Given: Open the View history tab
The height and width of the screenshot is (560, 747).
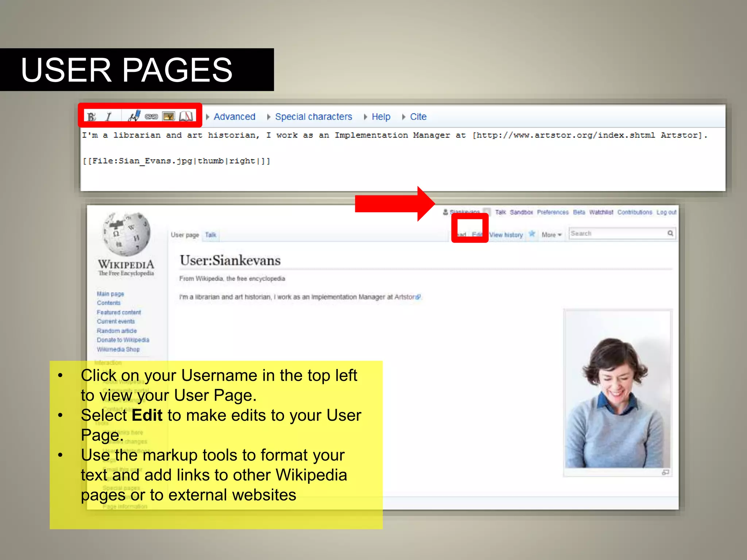Looking at the screenshot, I should tap(506, 235).
